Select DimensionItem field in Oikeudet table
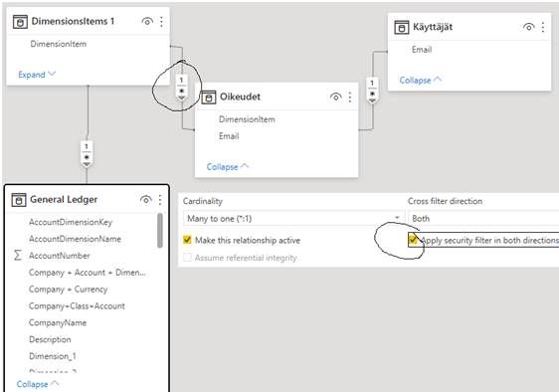Screen dimensions: 559x392 pyautogui.click(x=247, y=119)
